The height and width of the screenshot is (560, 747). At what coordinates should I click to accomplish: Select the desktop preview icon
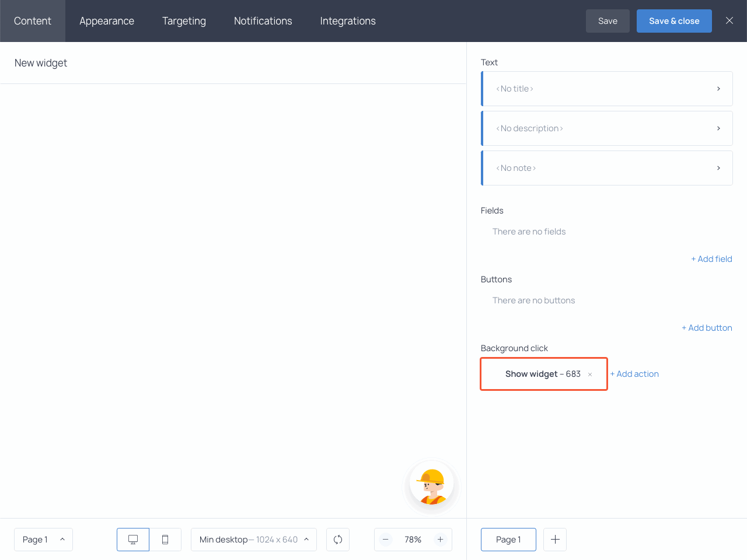132,540
